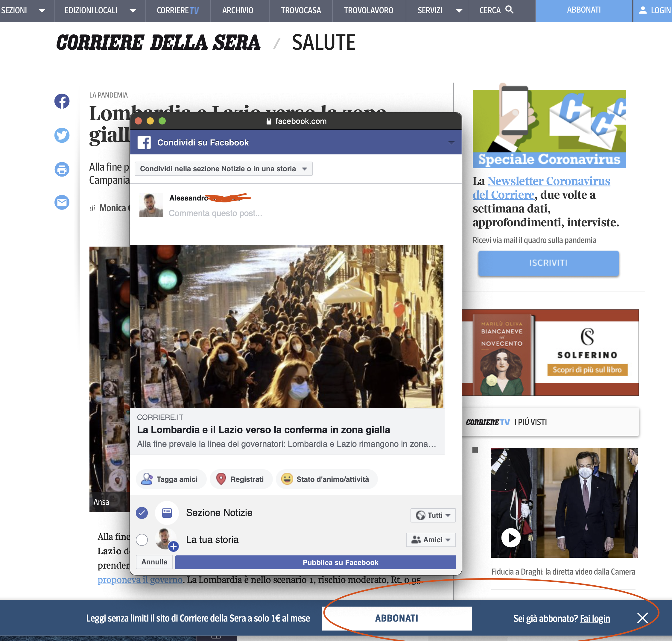Click the Corriere della Sera logo
The width and height of the screenshot is (672, 641).
158,42
